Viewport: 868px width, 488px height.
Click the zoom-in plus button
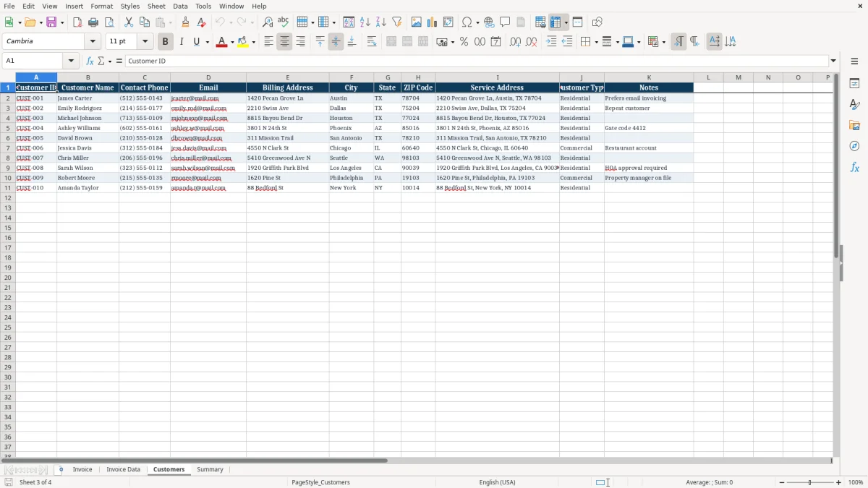[x=839, y=482]
